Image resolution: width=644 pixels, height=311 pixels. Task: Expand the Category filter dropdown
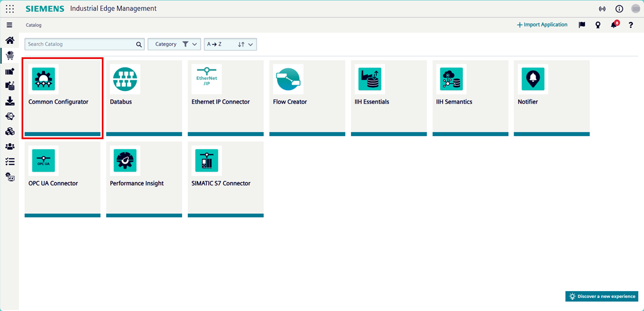point(174,45)
